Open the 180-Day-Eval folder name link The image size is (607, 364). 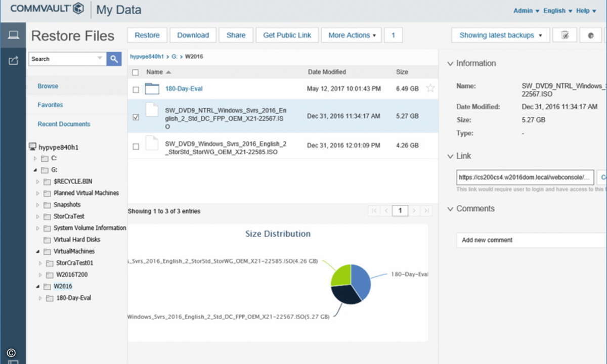coord(184,89)
